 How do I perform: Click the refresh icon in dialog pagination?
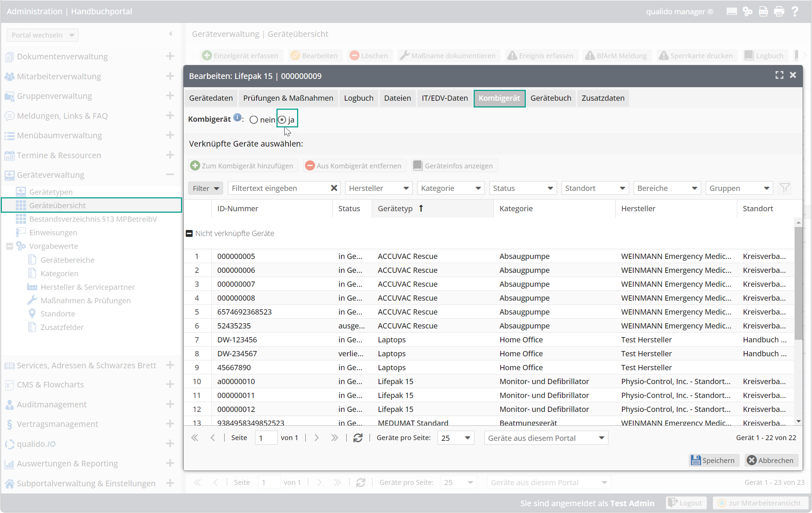[358, 438]
